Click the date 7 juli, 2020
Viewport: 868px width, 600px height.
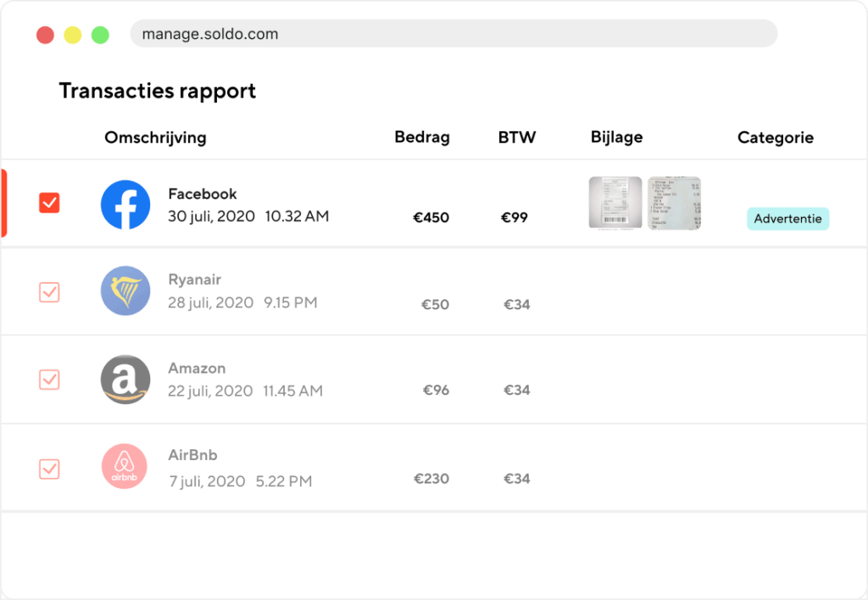(207, 481)
